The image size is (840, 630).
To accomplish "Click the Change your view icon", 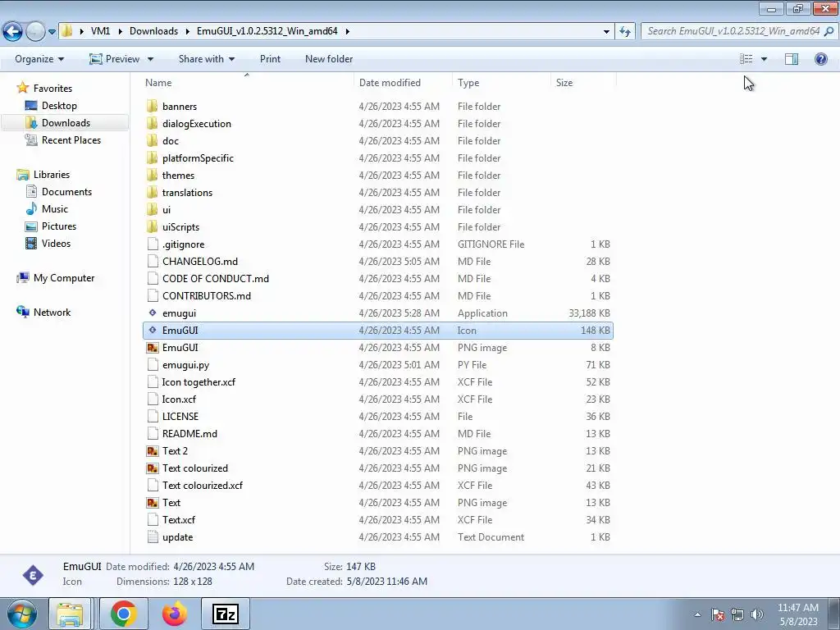I will [746, 59].
